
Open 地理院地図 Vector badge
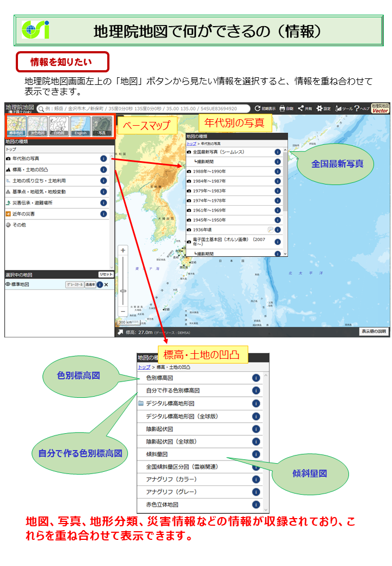(380, 108)
